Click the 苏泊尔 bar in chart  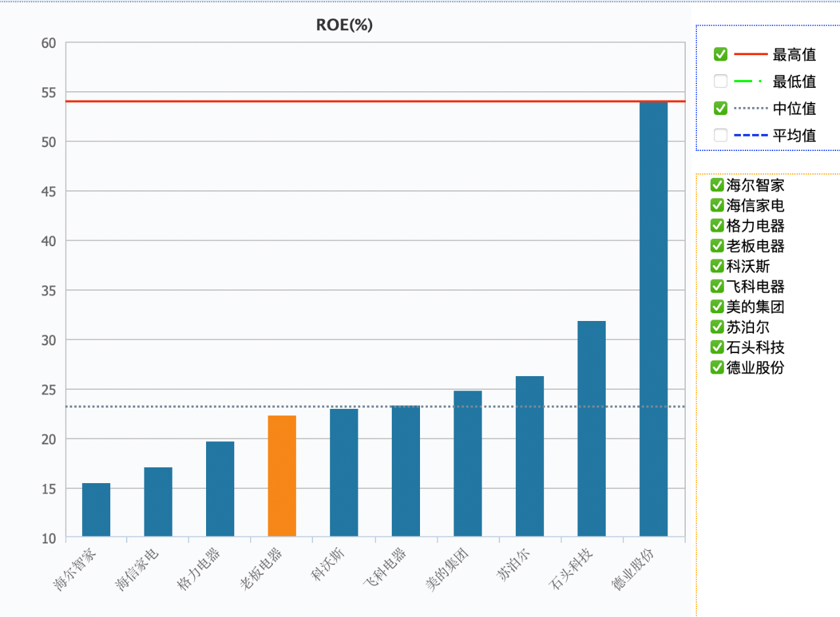530,456
